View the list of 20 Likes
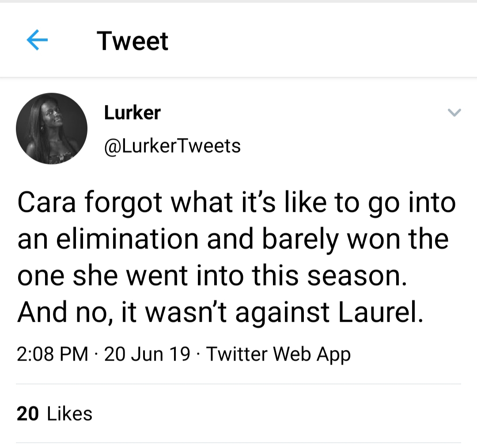This screenshot has width=477, height=448. coord(54,414)
